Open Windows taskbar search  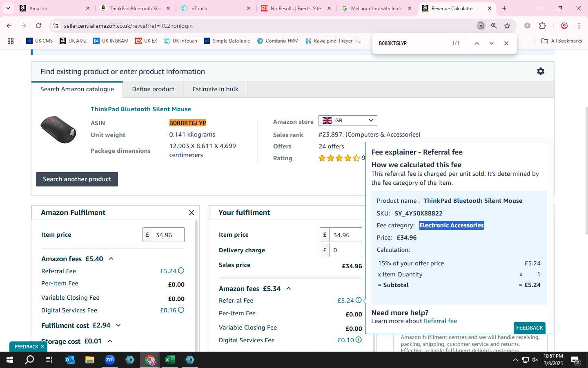coord(29,360)
